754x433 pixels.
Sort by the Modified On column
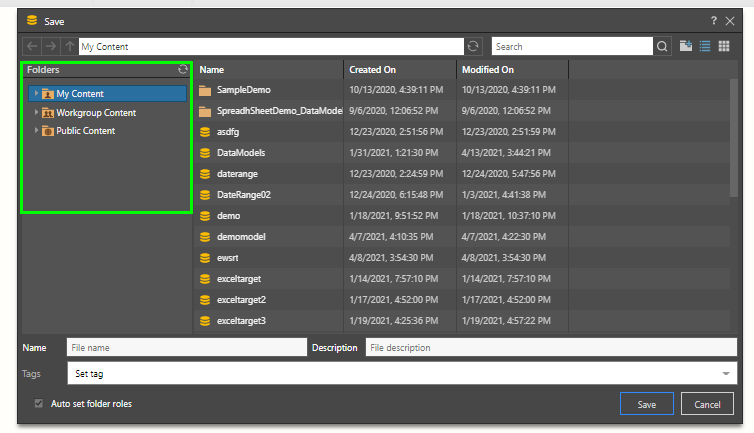[512, 70]
